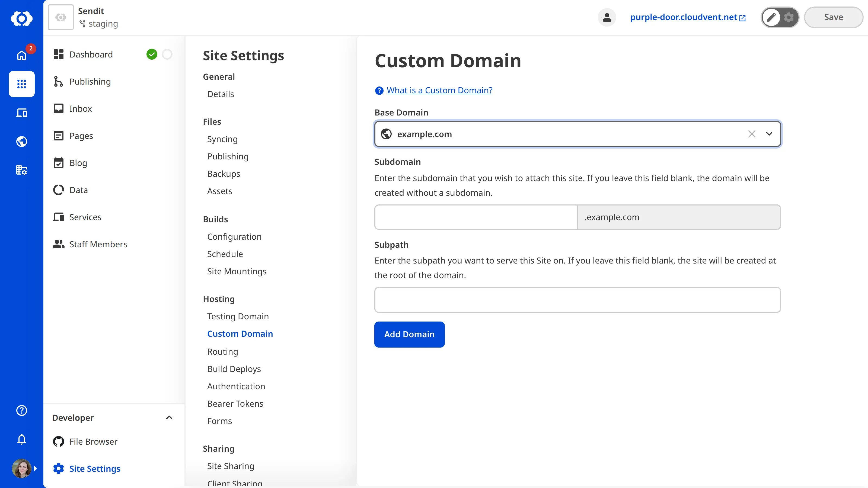The width and height of the screenshot is (868, 488).
Task: Open the organization settings building icon
Action: 22,170
